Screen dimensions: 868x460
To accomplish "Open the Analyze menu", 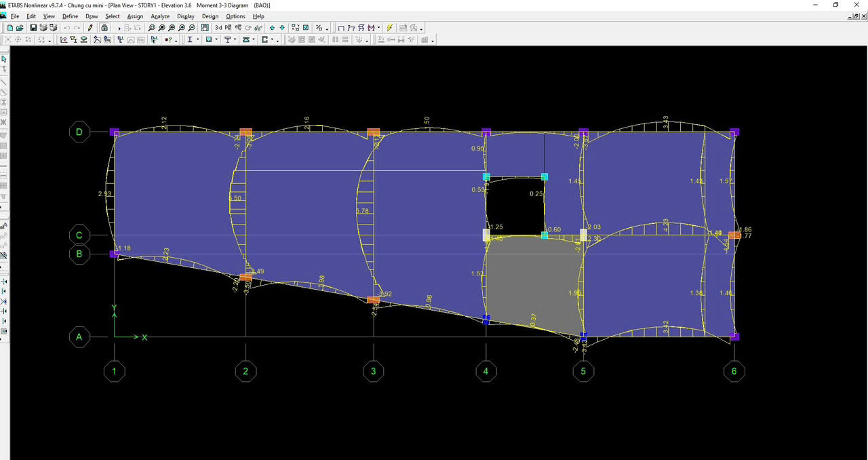I will 160,16.
